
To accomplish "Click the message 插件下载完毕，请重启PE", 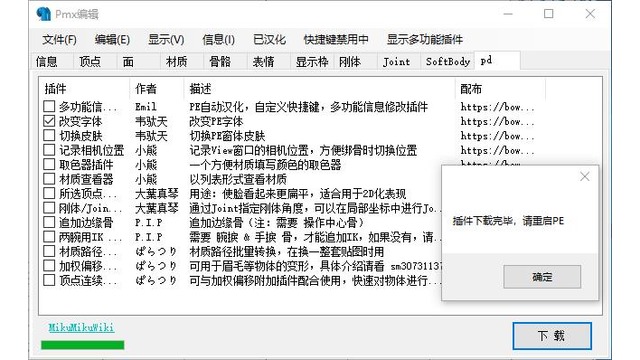I will click(508, 221).
